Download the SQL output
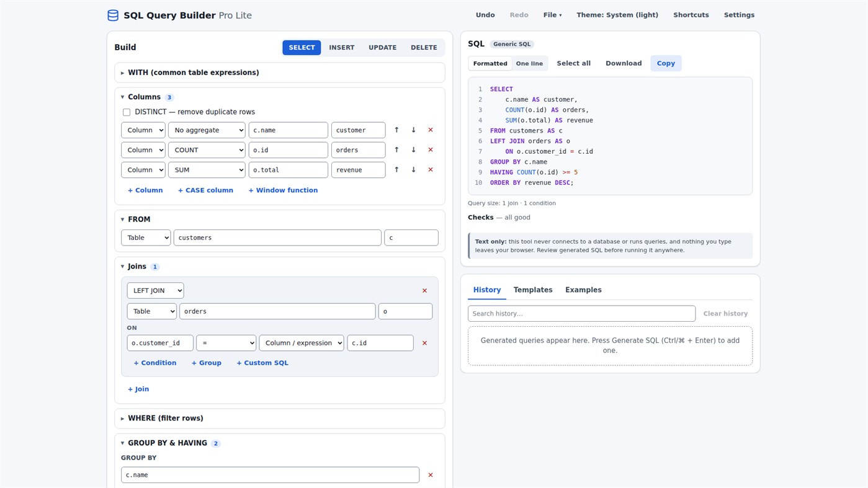 click(624, 63)
